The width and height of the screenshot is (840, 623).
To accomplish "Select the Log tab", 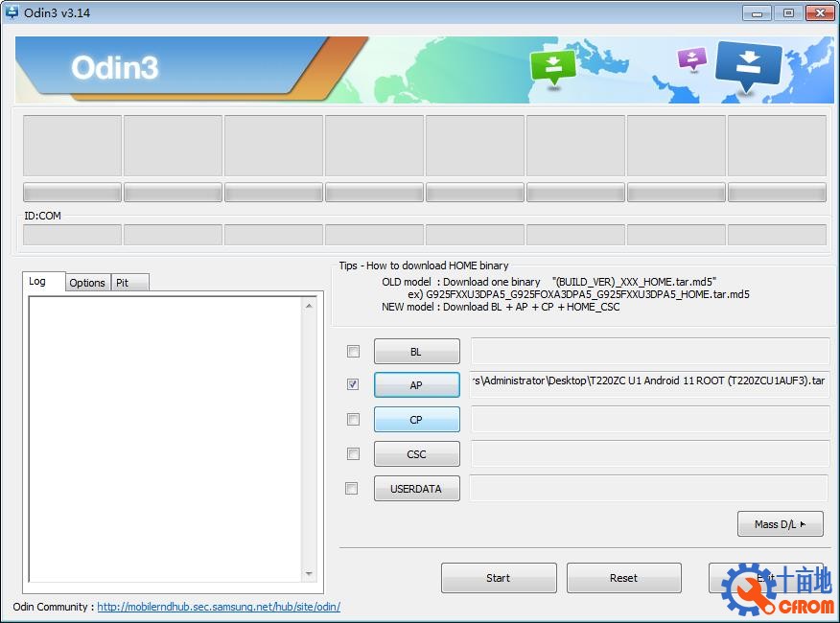I will [x=37, y=282].
